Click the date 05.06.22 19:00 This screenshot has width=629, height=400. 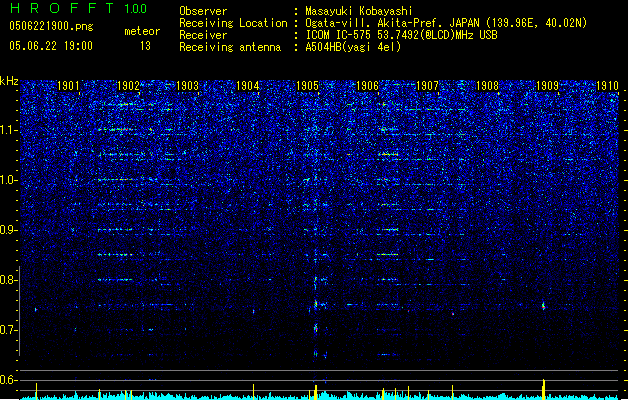point(51,46)
